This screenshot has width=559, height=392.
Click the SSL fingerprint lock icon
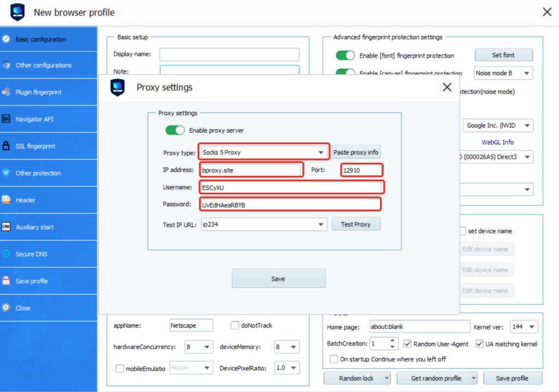coord(6,146)
